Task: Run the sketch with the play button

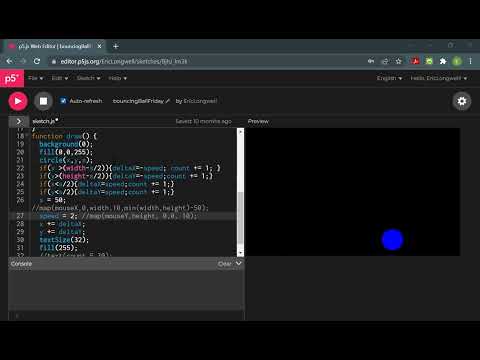Action: 18,101
